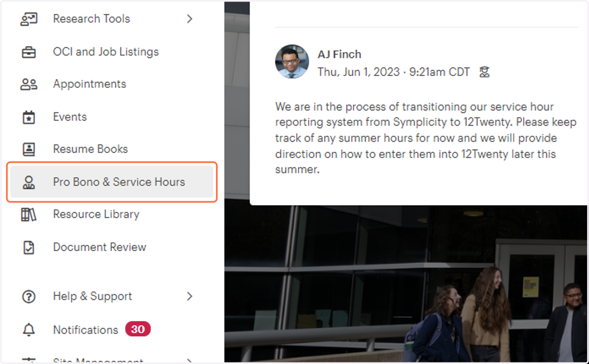Image resolution: width=589 pixels, height=364 pixels.
Task: Click the Events calendar icon
Action: click(28, 117)
